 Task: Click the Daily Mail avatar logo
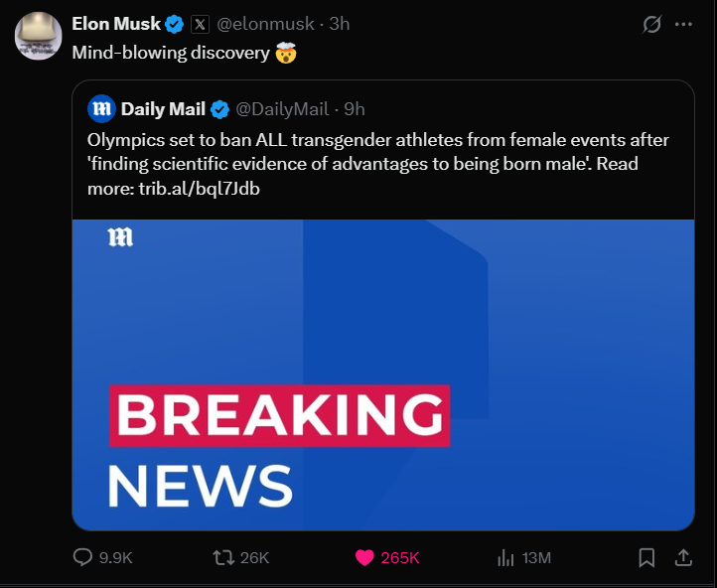pyautogui.click(x=100, y=108)
